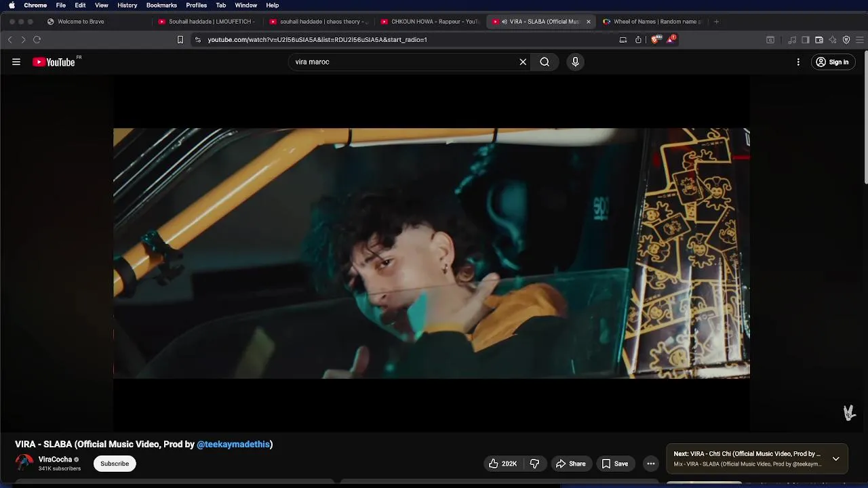Viewport: 868px width, 488px height.
Task: Open the Brave playlist music note icon
Action: coord(792,40)
